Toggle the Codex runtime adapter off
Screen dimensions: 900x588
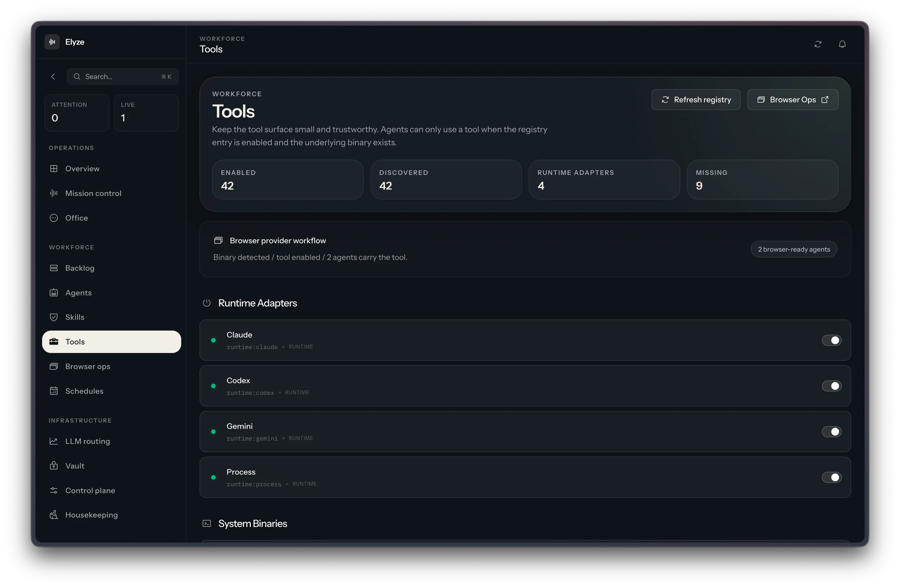tap(831, 386)
